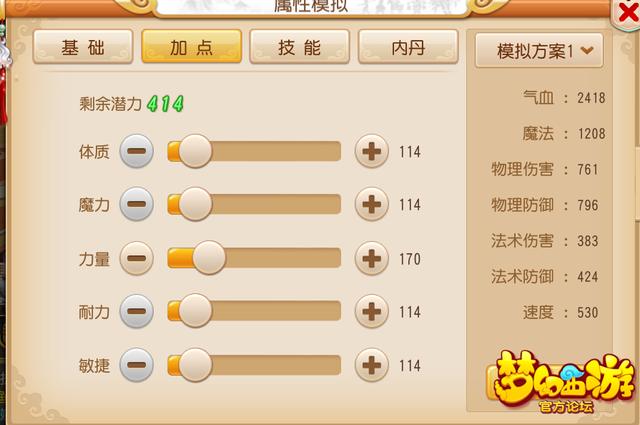
Task: Add a point to 魔力 using plus
Action: [371, 204]
